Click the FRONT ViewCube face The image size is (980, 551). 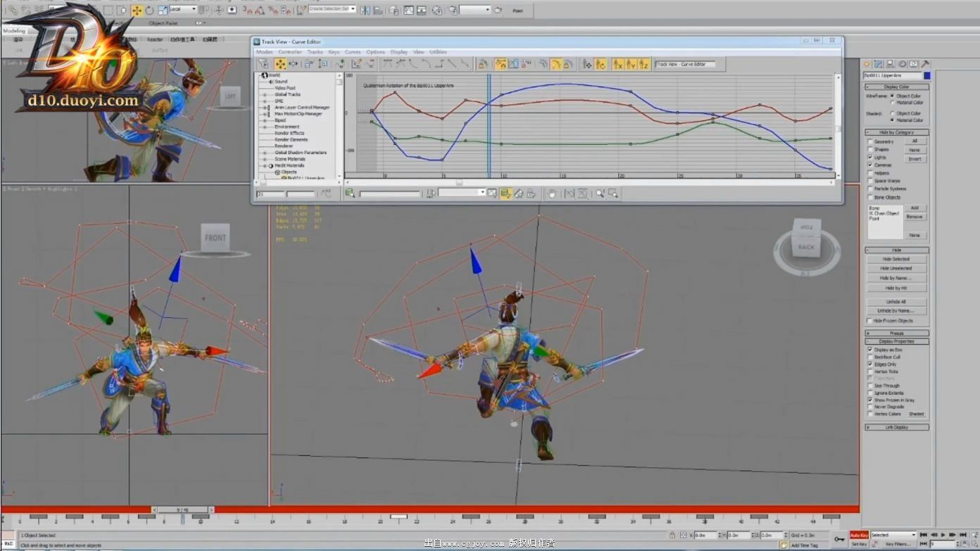[x=215, y=237]
